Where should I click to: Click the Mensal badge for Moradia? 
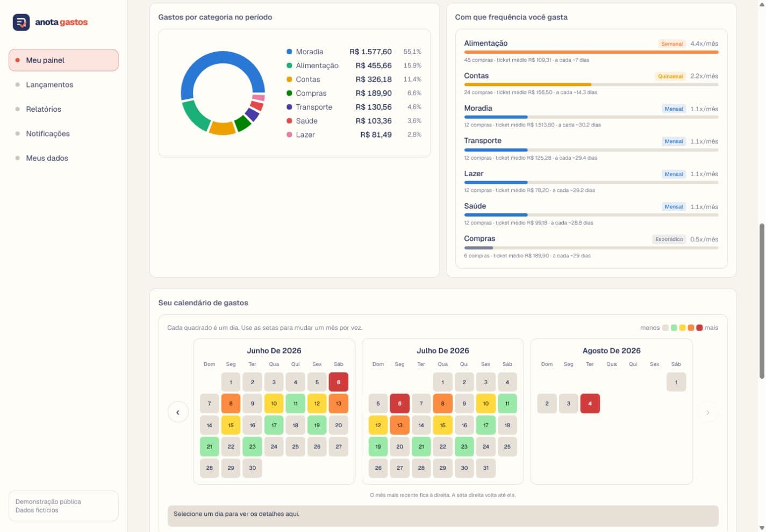tap(674, 109)
